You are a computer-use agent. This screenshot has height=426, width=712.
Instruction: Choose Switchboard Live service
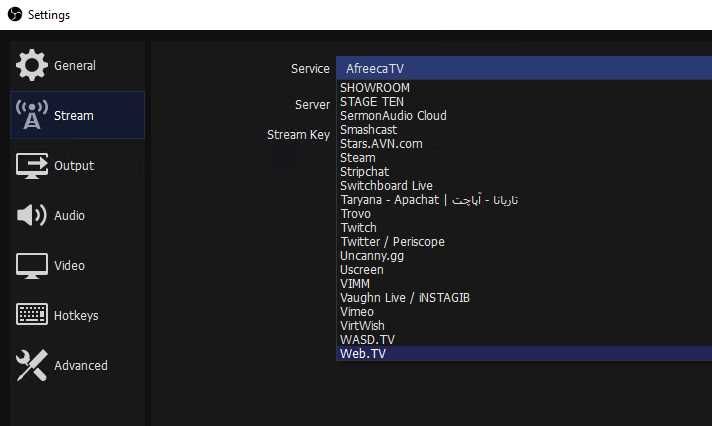(386, 186)
